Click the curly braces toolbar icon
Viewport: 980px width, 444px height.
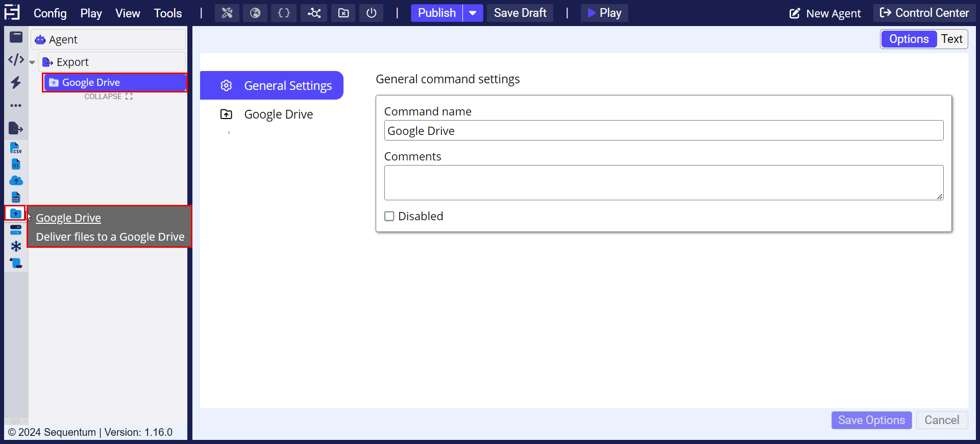point(284,13)
